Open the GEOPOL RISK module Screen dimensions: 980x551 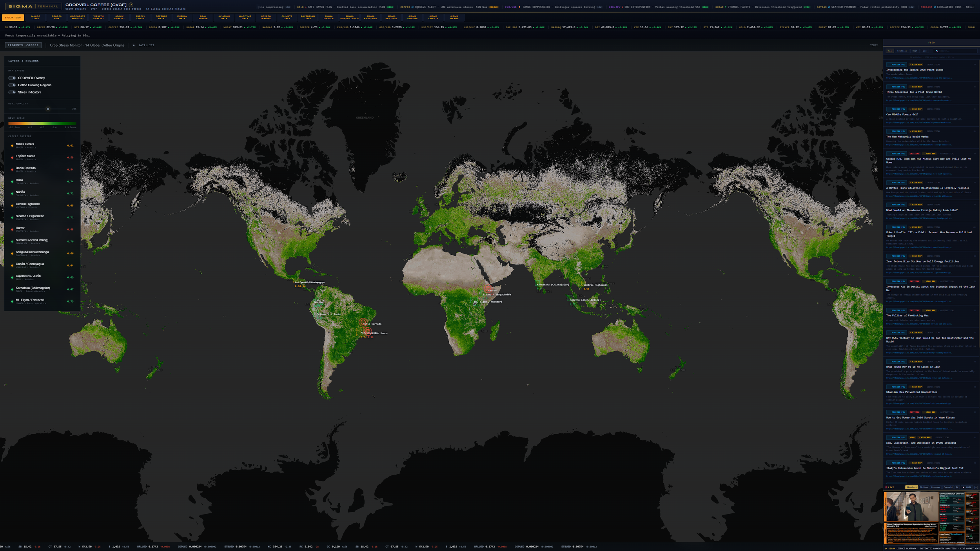[x=56, y=17]
